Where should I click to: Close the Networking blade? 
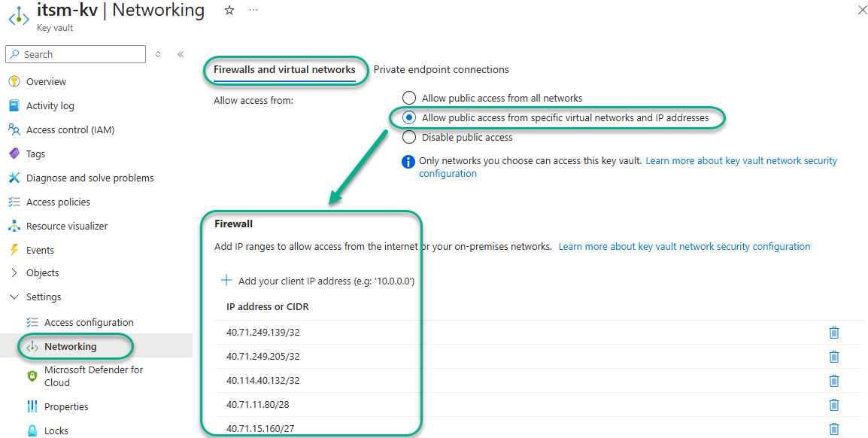[x=861, y=10]
